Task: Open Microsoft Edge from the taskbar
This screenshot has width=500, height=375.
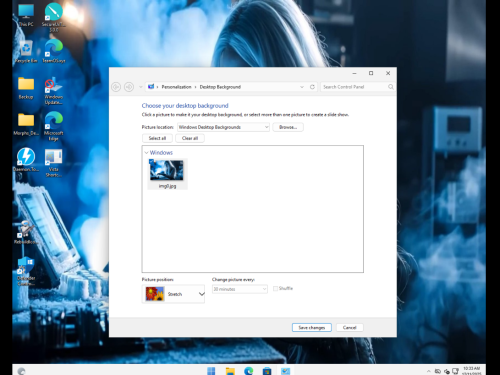Action: [x=249, y=371]
